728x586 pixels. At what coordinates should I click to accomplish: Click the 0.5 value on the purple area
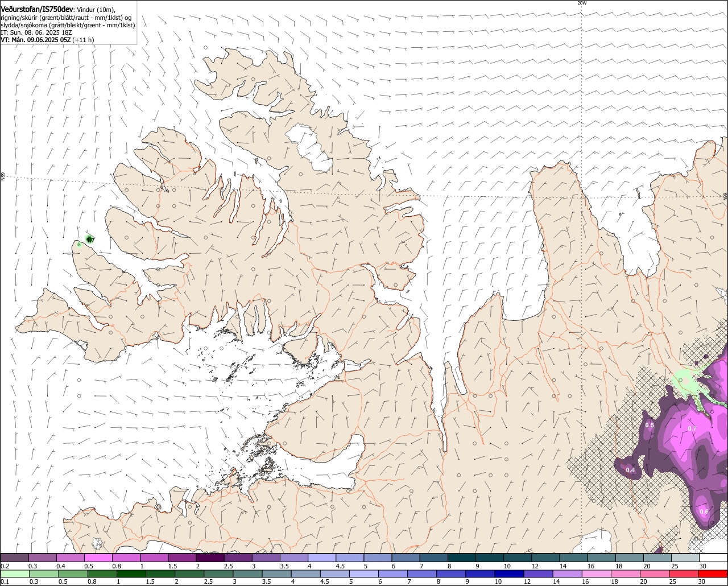650,426
